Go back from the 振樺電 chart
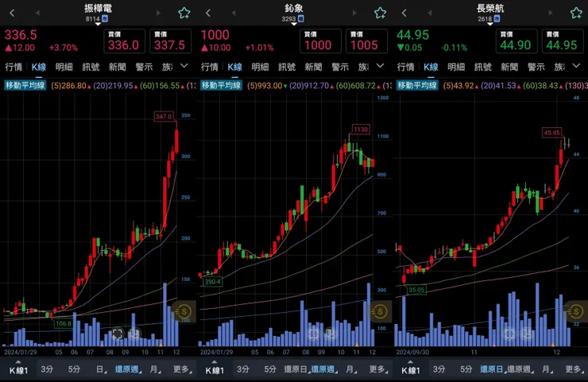588x382 pixels. (x=12, y=14)
